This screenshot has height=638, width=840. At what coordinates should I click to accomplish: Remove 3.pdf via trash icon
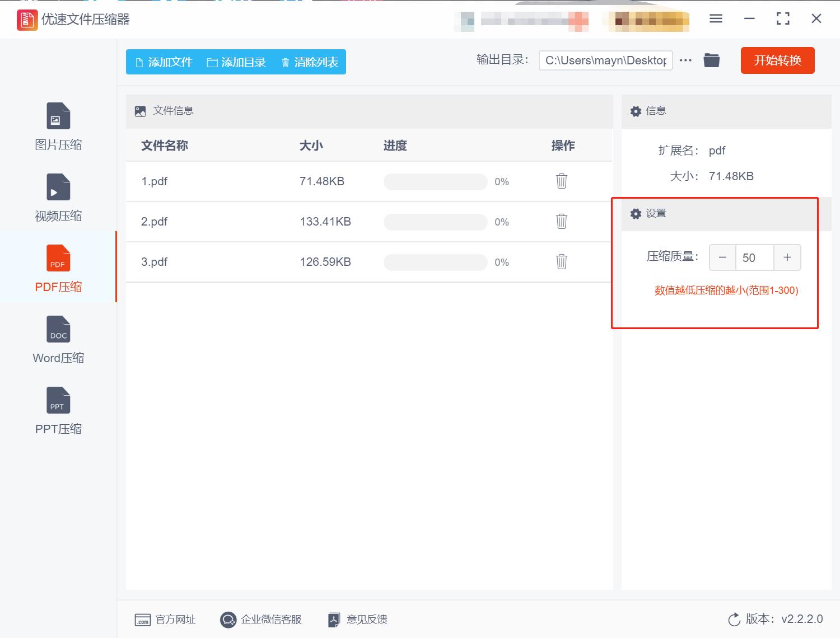561,262
